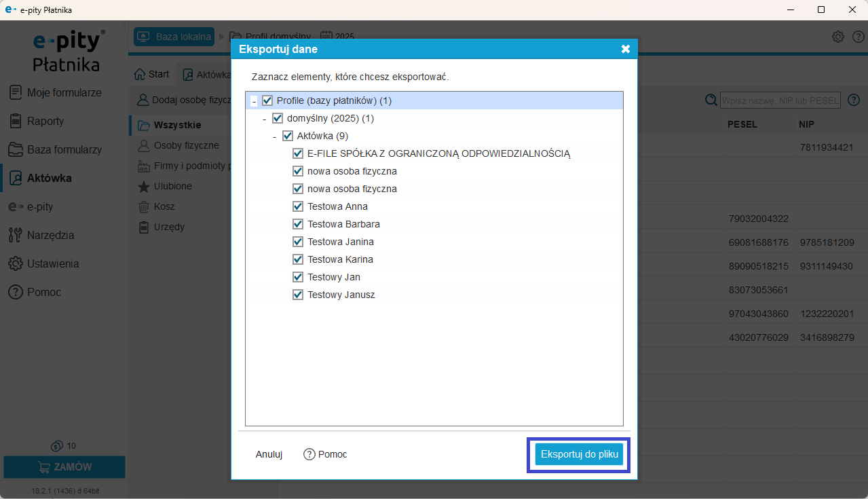Click the Baza lokalna database icon
The image size is (868, 499).
pos(143,37)
